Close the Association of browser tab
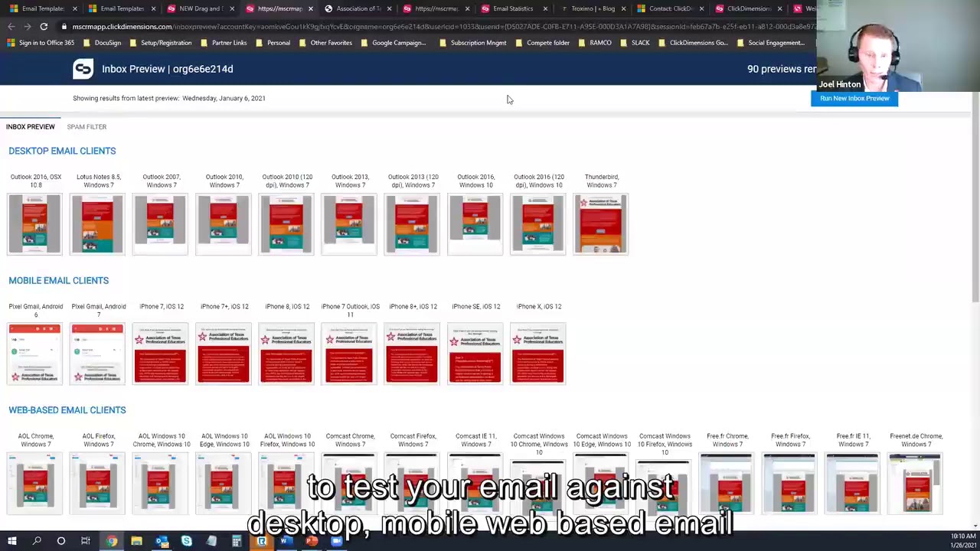The image size is (980, 551). [x=389, y=8]
